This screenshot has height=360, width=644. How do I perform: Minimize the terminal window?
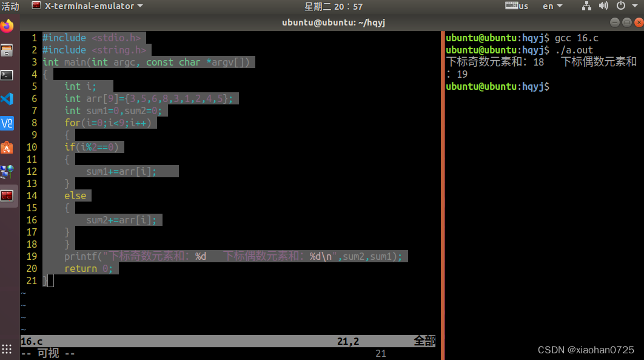pos(615,22)
